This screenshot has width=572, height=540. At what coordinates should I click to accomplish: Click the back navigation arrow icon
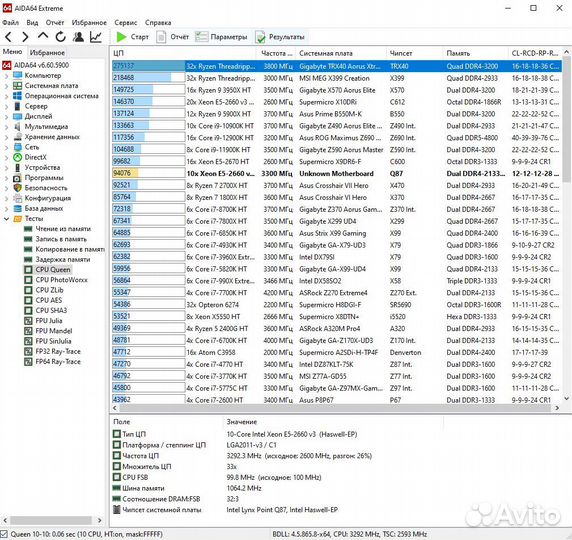tap(9, 37)
